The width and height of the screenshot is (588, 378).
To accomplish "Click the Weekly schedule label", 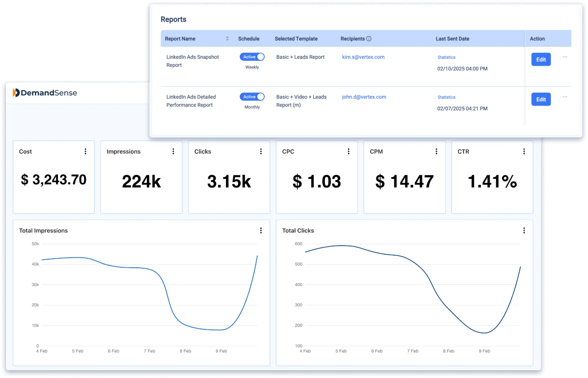I will click(252, 67).
